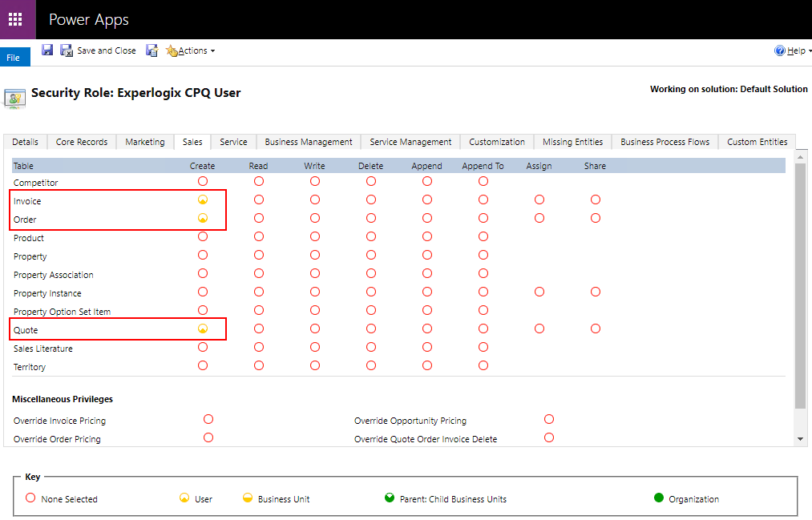The width and height of the screenshot is (812, 520).
Task: Toggle Product Create privilege circle
Action: pyautogui.click(x=203, y=236)
